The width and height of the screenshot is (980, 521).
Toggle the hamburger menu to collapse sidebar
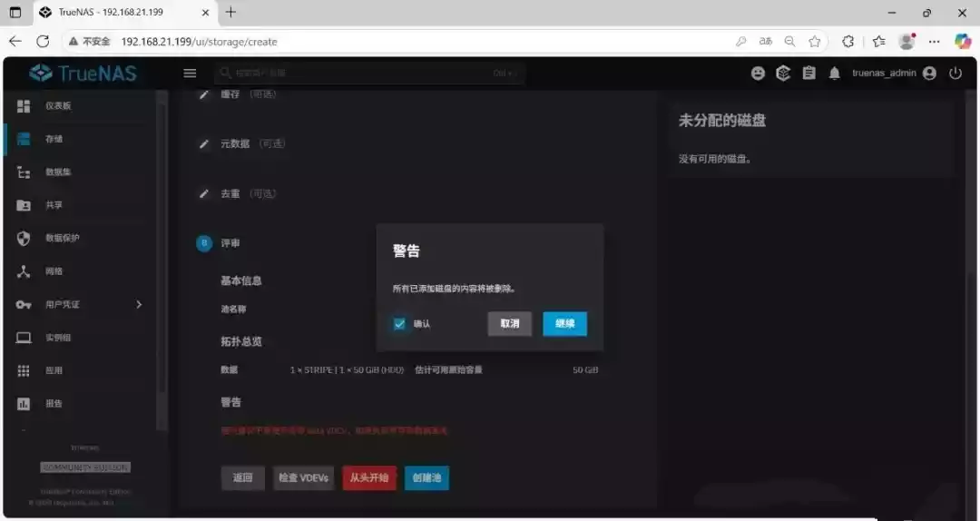(190, 74)
